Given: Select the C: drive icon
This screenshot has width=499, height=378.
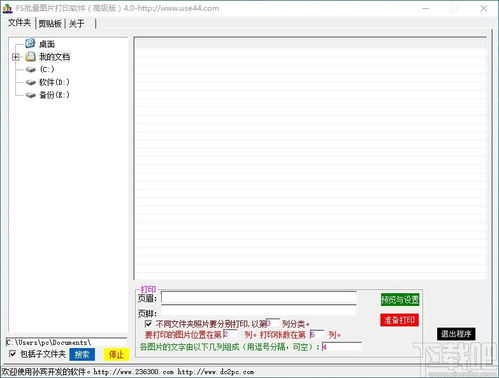Looking at the screenshot, I should (30, 69).
